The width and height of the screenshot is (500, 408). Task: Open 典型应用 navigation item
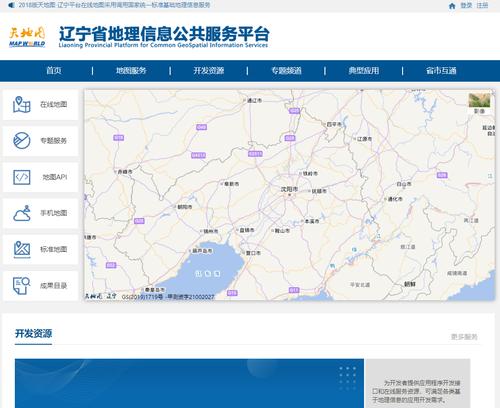pos(364,71)
